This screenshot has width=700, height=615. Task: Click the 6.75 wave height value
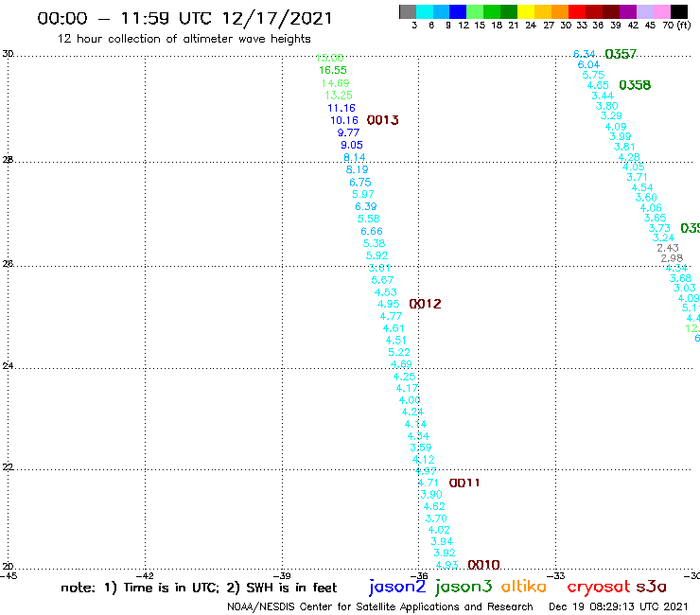pyautogui.click(x=360, y=183)
